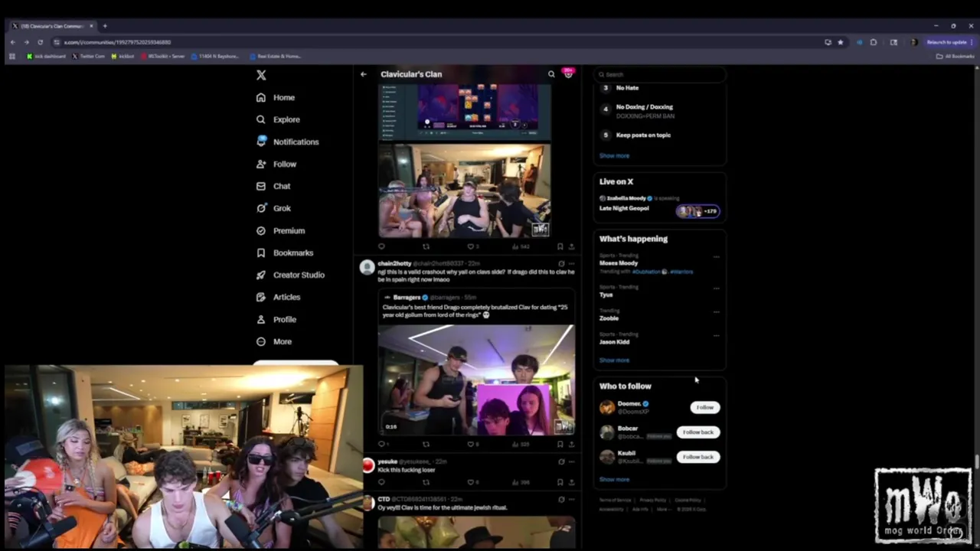Open options for Zooble trend
Screen dimensions: 980x551
point(716,311)
